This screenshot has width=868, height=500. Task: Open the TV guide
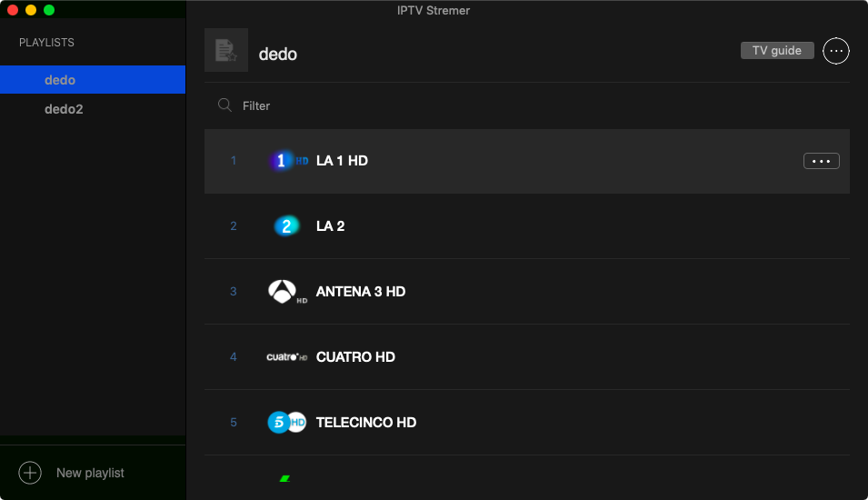[x=777, y=51]
